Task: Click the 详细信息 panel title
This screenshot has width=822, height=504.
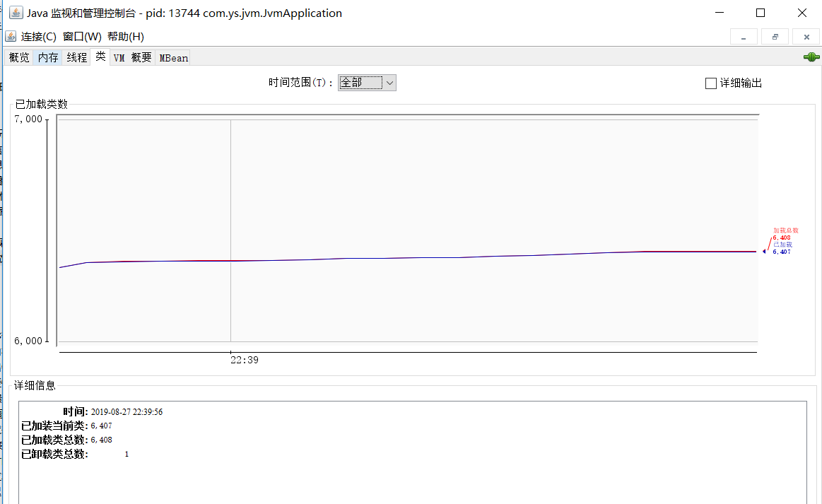Action: tap(35, 385)
